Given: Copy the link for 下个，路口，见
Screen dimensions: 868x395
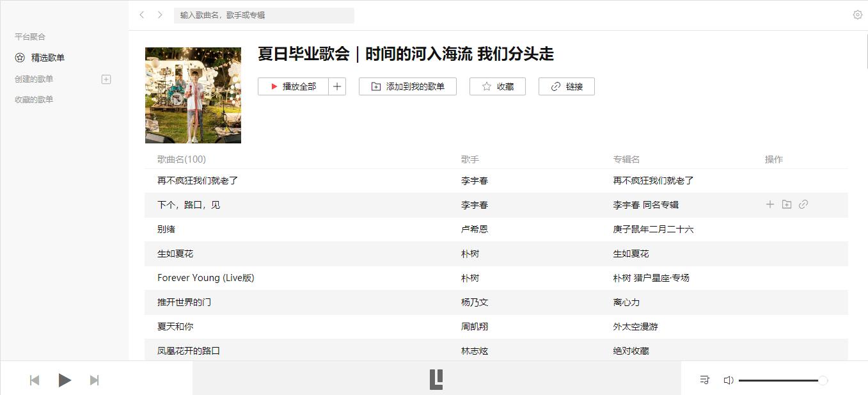Looking at the screenshot, I should pos(803,204).
